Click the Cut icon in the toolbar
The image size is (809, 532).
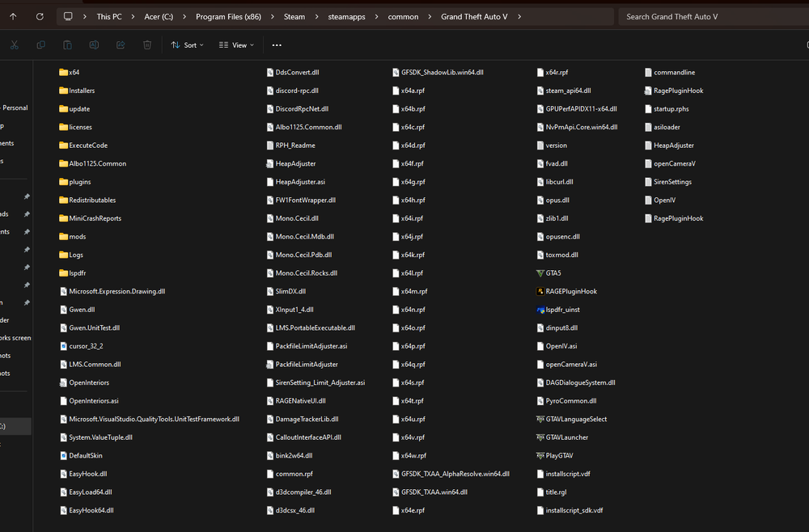tap(14, 45)
